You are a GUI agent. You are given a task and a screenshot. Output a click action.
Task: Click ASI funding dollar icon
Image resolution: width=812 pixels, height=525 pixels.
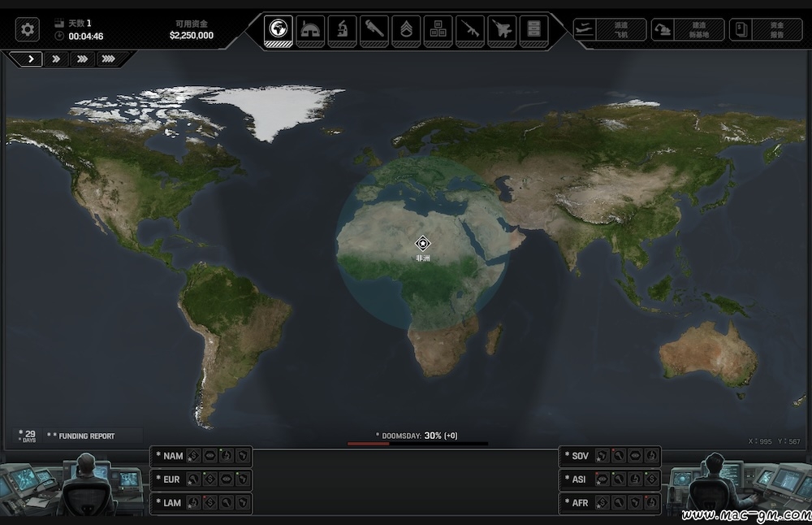click(651, 479)
